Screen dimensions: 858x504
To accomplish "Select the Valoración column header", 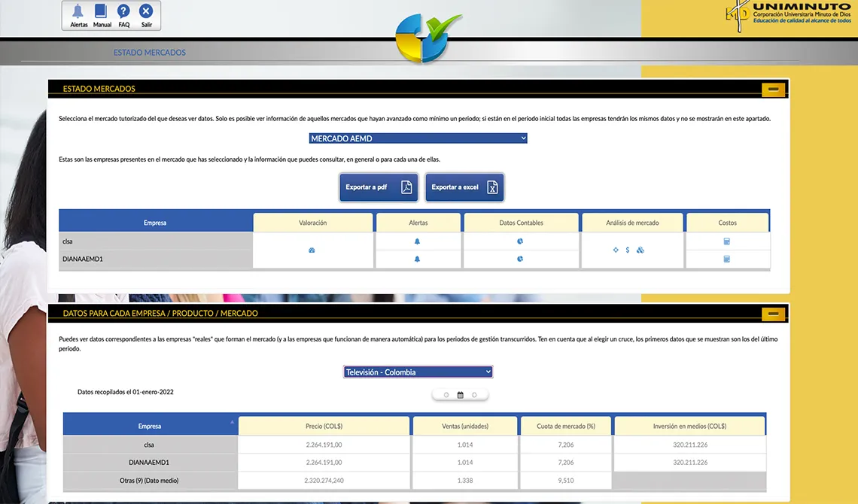I will (313, 223).
